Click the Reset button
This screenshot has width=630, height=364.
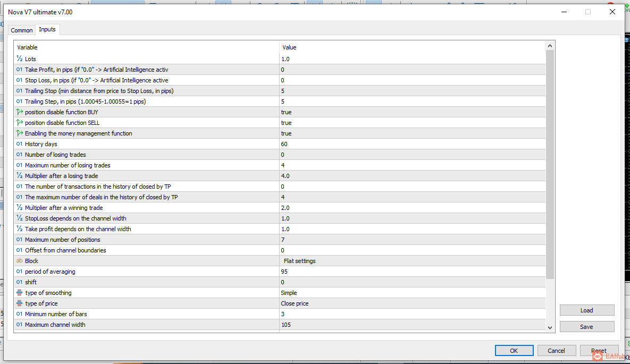pos(599,350)
